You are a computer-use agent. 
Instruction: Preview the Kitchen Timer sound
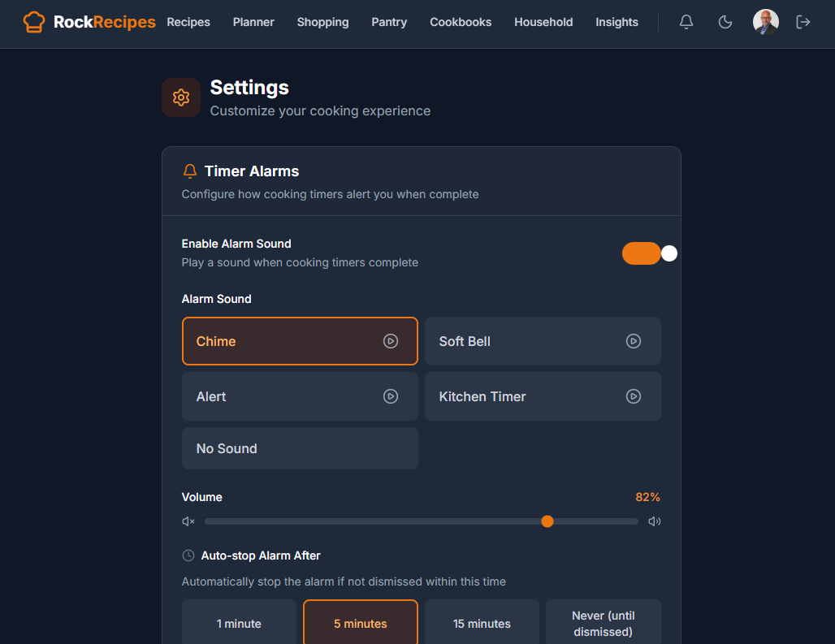click(634, 396)
